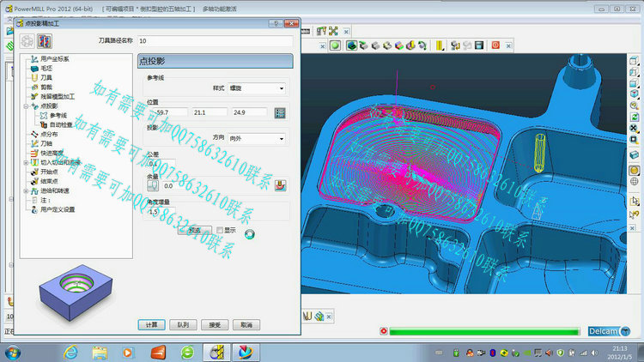Click the 预览 button

pyautogui.click(x=195, y=230)
